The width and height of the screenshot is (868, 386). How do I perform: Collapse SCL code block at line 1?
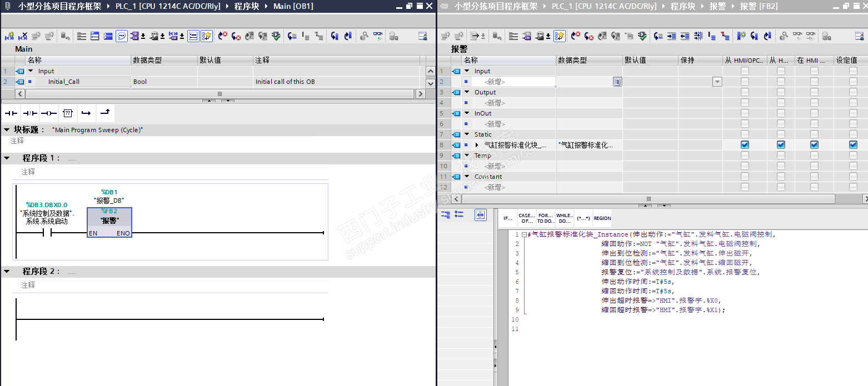pos(523,234)
